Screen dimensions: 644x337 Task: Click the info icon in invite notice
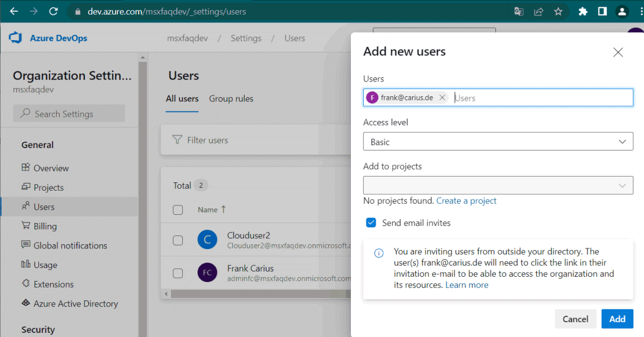coord(379,253)
